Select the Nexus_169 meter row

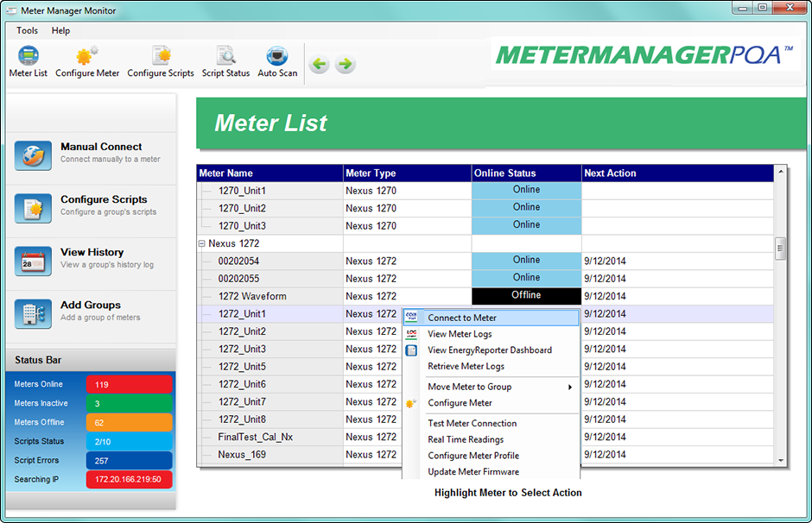click(x=485, y=455)
